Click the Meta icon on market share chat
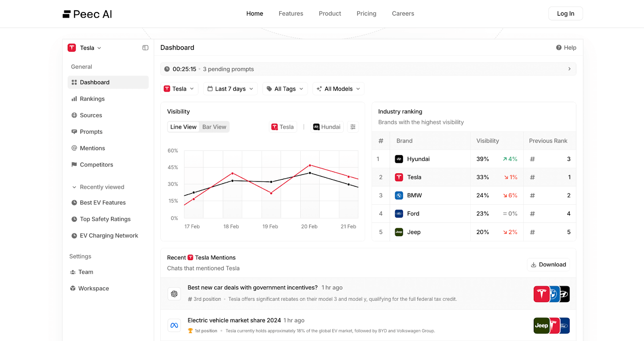Image resolution: width=644 pixels, height=341 pixels. pyautogui.click(x=174, y=325)
